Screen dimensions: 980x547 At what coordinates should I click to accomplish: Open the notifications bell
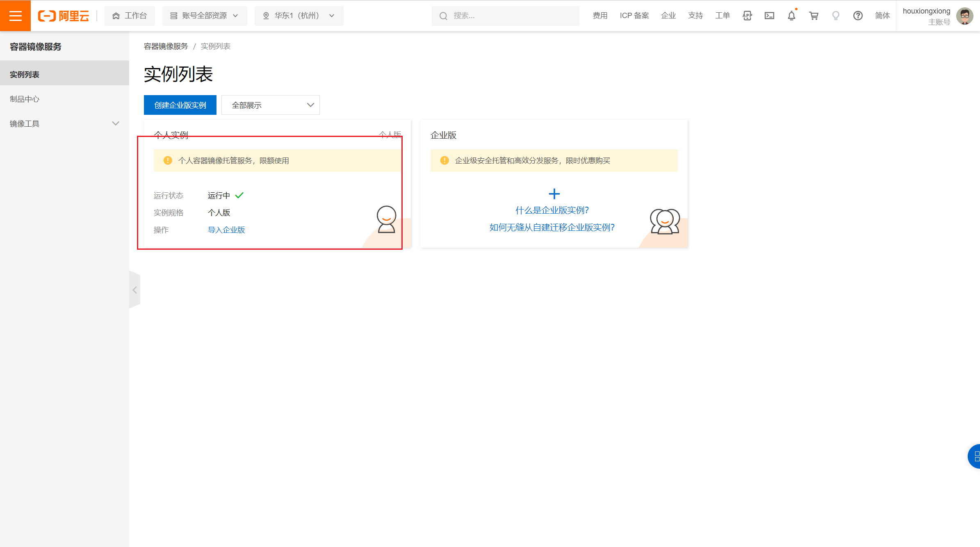(x=791, y=16)
